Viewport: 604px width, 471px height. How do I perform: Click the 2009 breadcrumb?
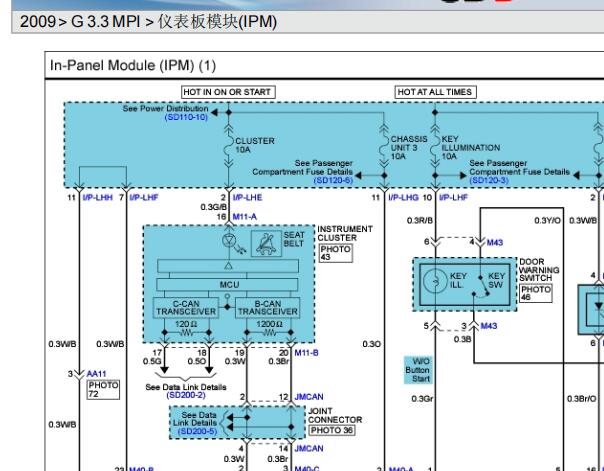point(38,22)
